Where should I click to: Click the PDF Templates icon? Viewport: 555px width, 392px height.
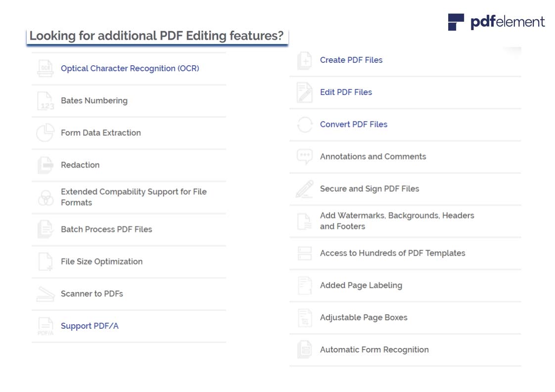(x=305, y=253)
